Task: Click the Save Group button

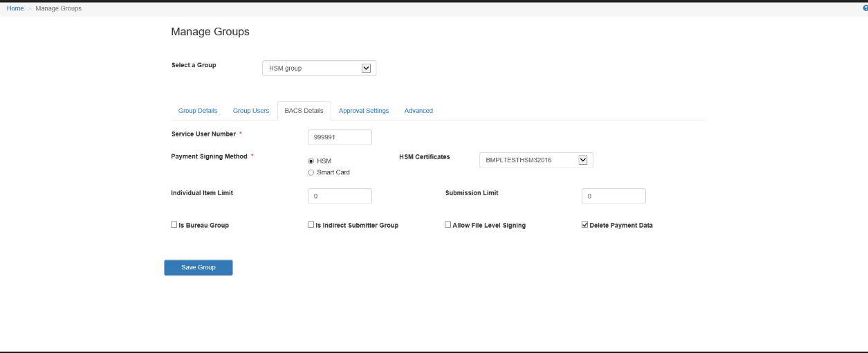Action: point(198,267)
